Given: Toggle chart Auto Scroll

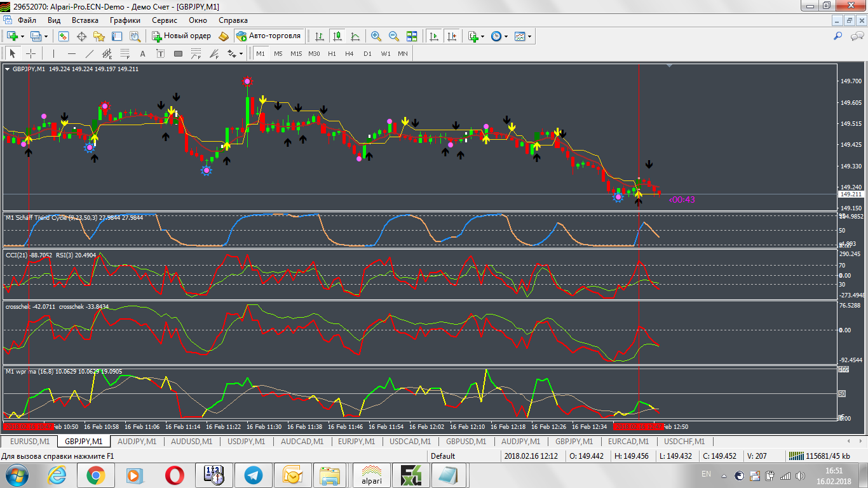Looking at the screenshot, I should coord(434,36).
